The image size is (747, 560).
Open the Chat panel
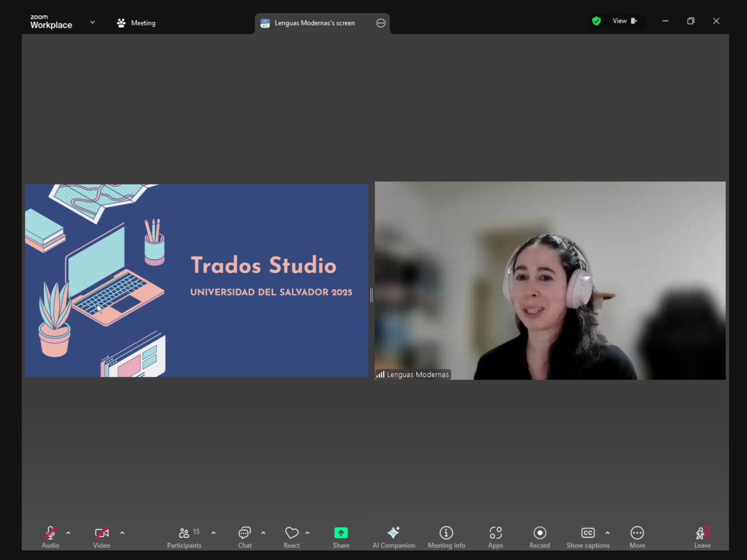point(245,537)
